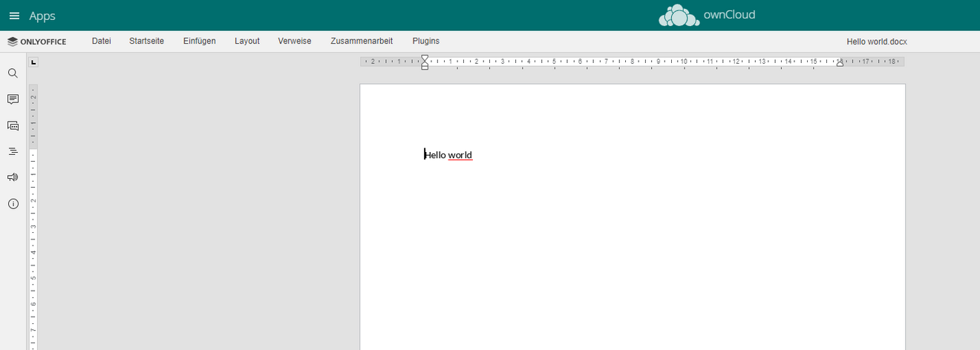Switch to the Startseite tab
This screenshot has height=350, width=980.
(x=146, y=42)
